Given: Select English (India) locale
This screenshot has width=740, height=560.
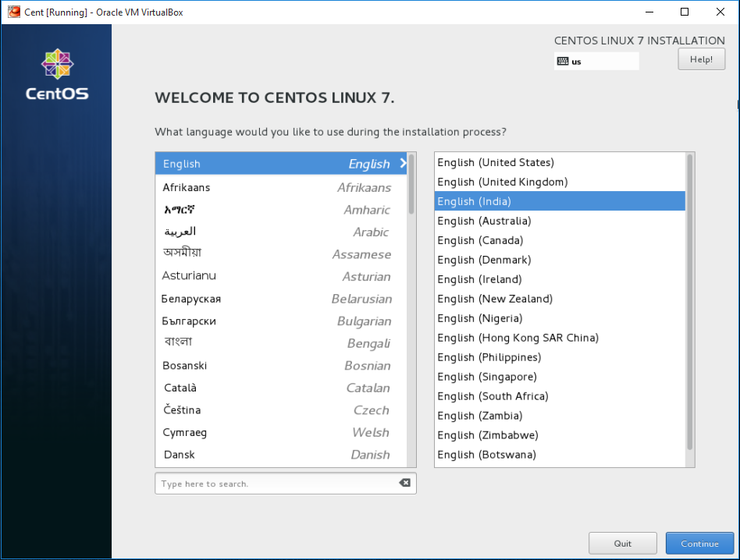Looking at the screenshot, I should coord(560,201).
